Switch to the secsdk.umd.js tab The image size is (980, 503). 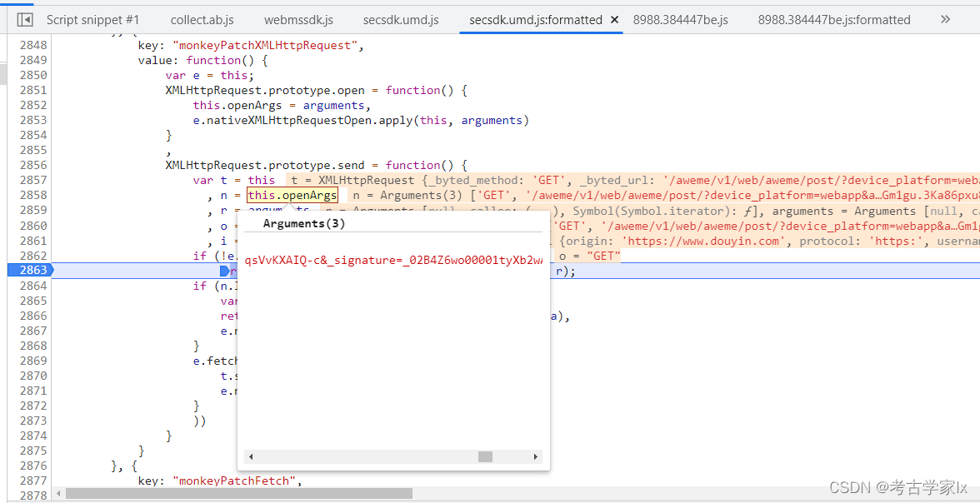[401, 20]
